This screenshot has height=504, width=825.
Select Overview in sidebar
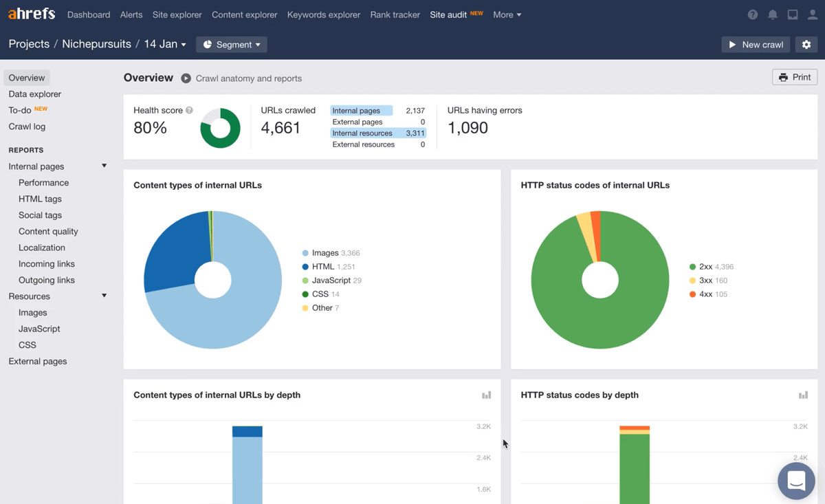pyautogui.click(x=27, y=78)
